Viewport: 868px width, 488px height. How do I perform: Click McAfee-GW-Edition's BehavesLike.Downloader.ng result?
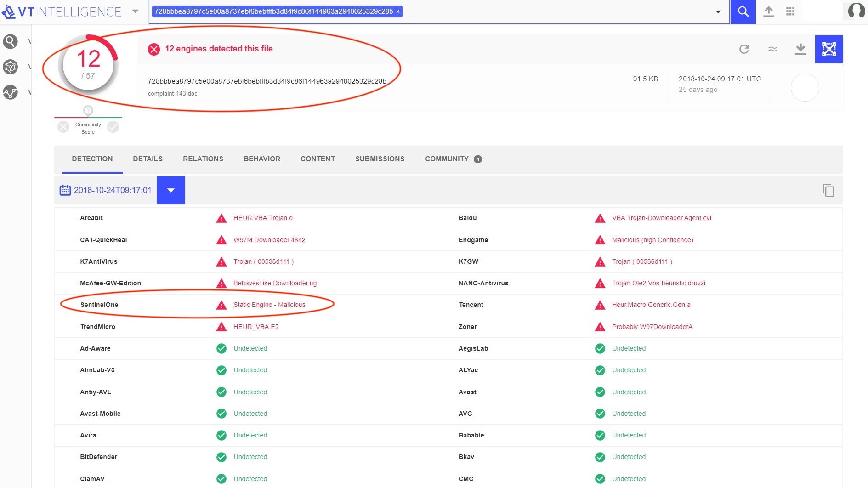point(275,283)
